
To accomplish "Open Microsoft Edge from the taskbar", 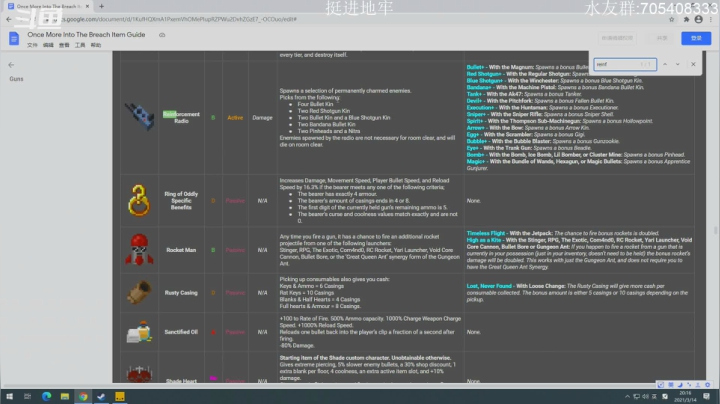I will click(x=46, y=397).
